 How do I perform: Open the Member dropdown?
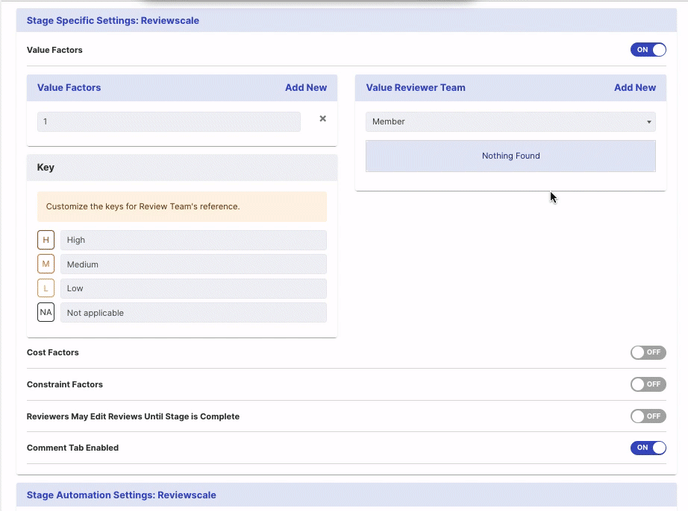510,122
